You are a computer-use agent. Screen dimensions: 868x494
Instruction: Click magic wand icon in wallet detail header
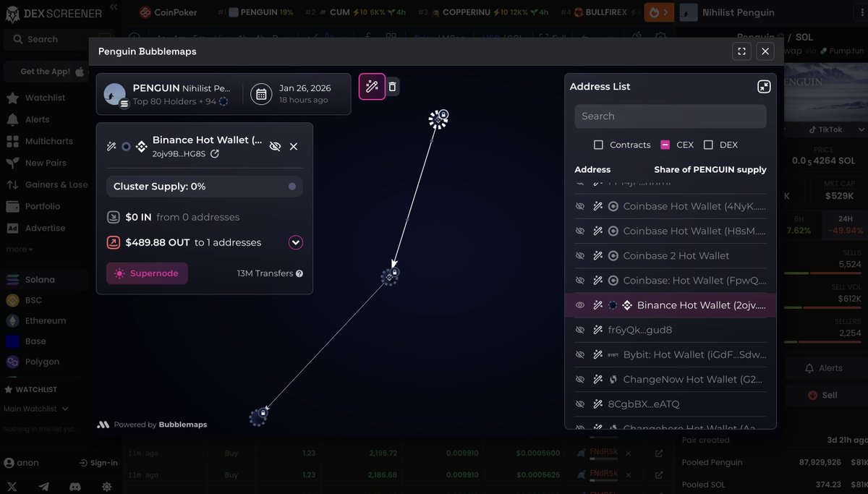pos(111,146)
